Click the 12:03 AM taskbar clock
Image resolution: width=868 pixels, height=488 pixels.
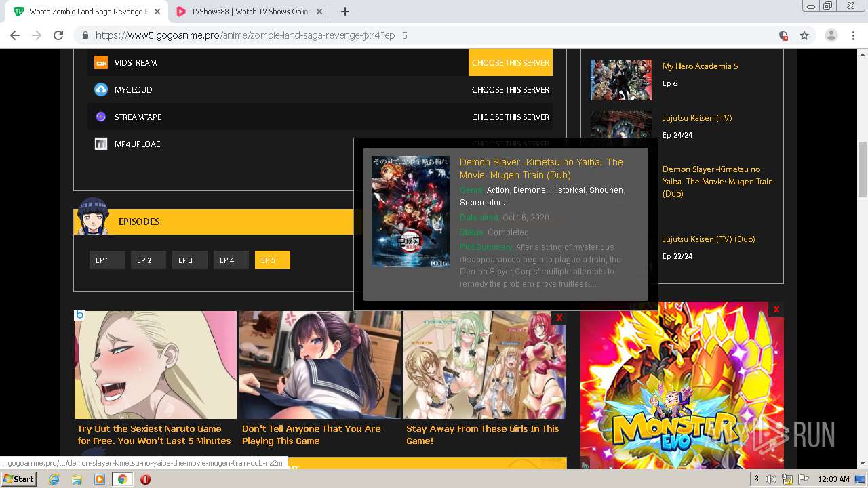(x=833, y=479)
